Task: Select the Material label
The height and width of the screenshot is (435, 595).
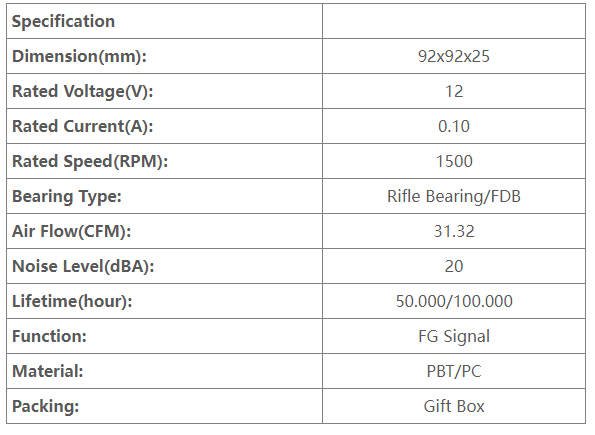Action: click(47, 371)
